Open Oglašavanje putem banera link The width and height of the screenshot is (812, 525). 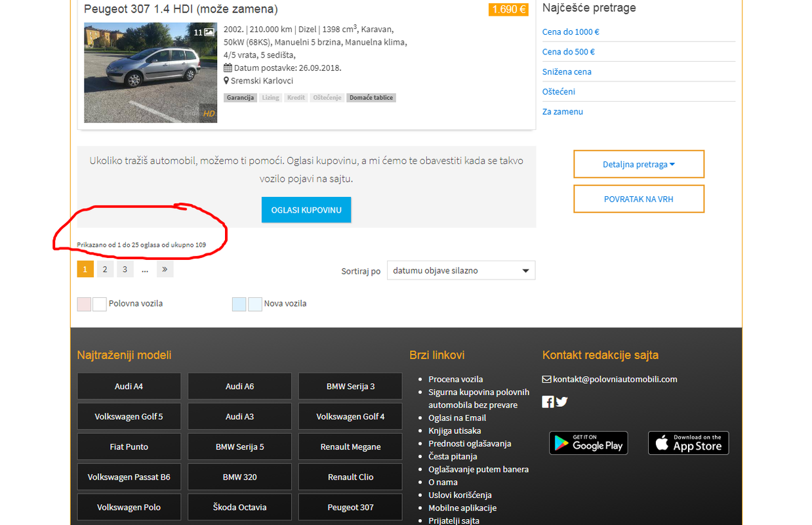(x=479, y=469)
